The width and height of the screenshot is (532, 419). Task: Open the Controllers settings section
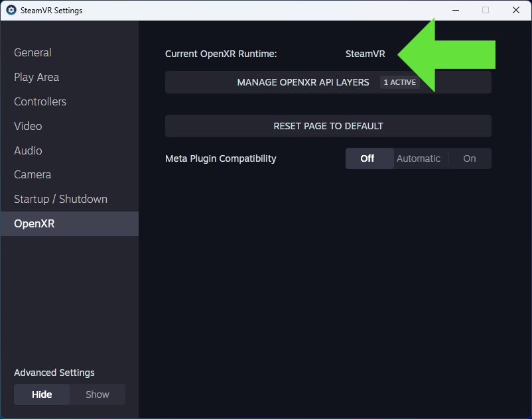40,101
